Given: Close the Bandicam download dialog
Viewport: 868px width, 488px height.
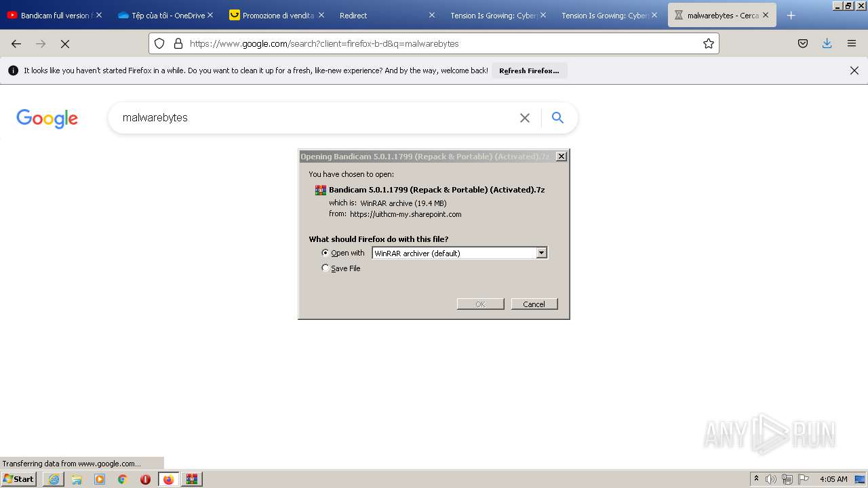Looking at the screenshot, I should click(x=561, y=157).
